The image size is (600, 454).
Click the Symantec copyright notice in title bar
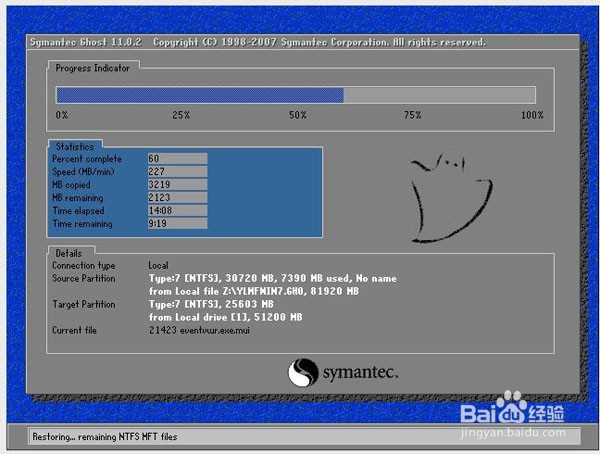pyautogui.click(x=320, y=42)
